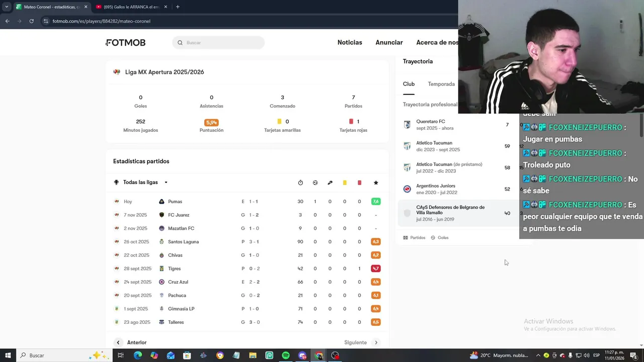
Task: Click the FotMob logo
Action: 126,43
